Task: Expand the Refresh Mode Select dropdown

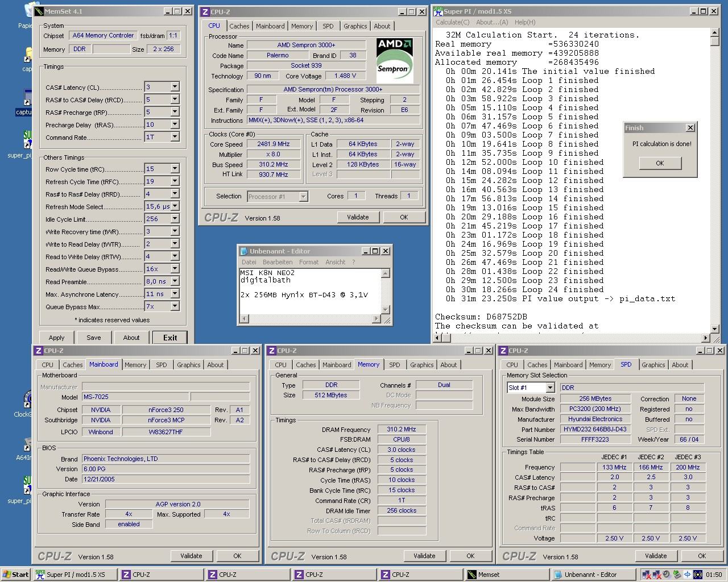Action: pos(175,206)
